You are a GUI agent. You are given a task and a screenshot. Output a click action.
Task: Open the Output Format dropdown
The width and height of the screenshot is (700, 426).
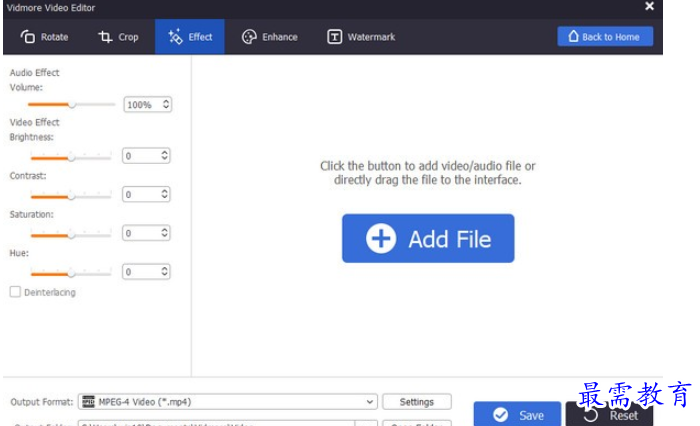coord(228,402)
